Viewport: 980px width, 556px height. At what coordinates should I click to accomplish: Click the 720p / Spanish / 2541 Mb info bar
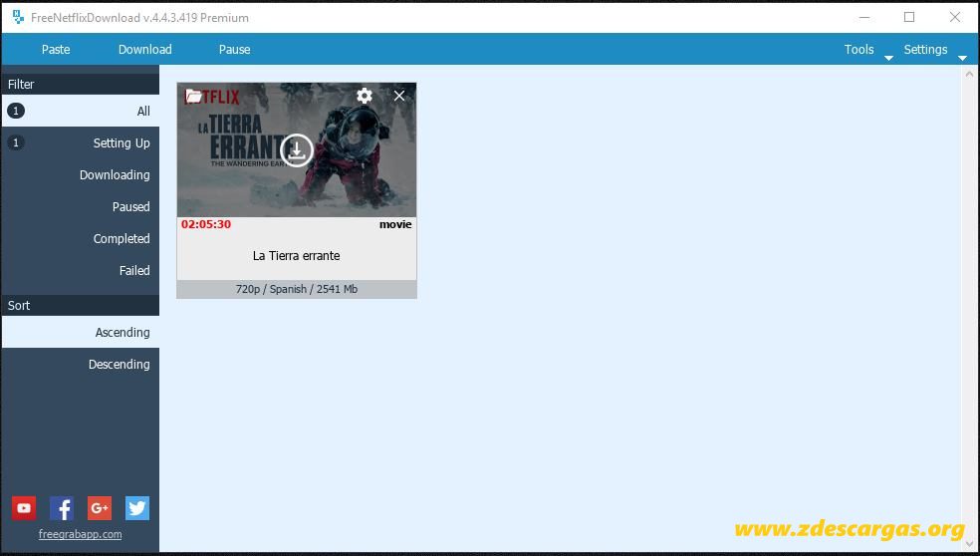click(297, 289)
